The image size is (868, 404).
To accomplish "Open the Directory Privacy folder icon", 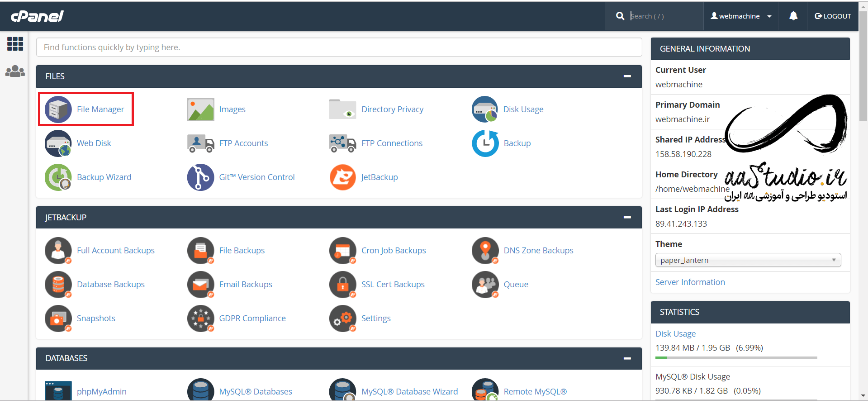I will coord(342,109).
